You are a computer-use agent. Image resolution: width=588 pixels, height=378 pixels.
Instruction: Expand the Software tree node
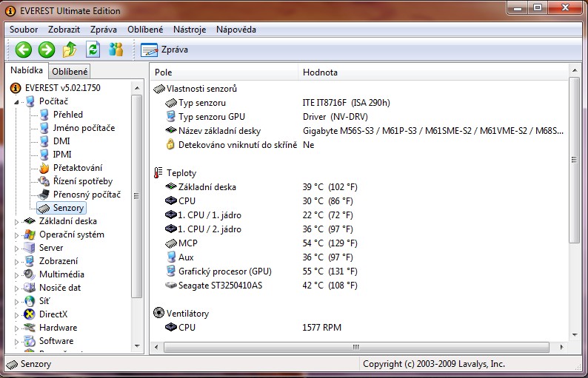16,342
